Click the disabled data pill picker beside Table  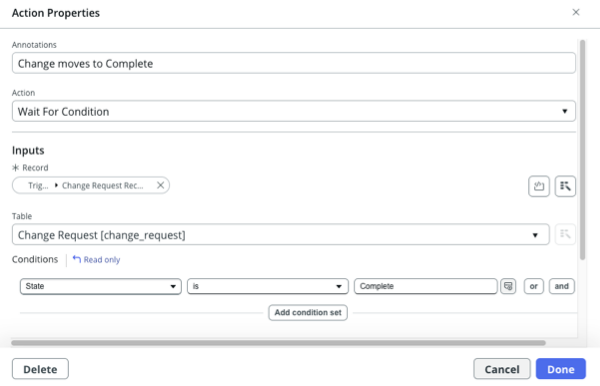pos(565,234)
